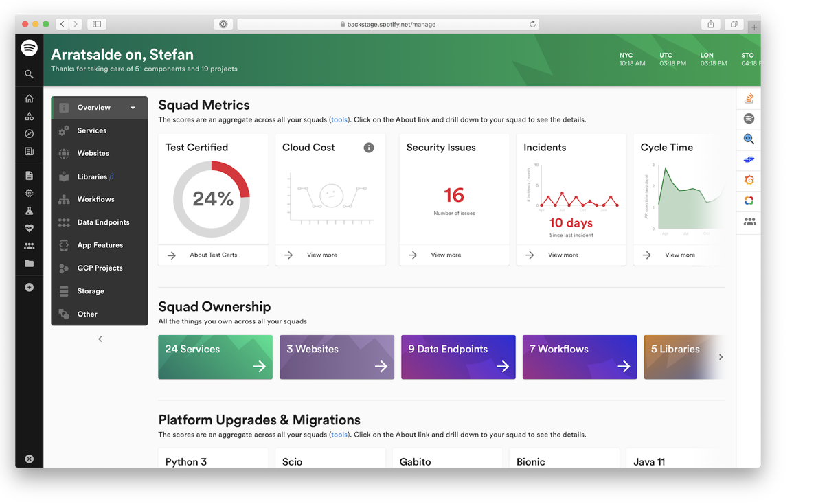
Task: Open search from the left sidebar magnifier
Action: (29, 74)
